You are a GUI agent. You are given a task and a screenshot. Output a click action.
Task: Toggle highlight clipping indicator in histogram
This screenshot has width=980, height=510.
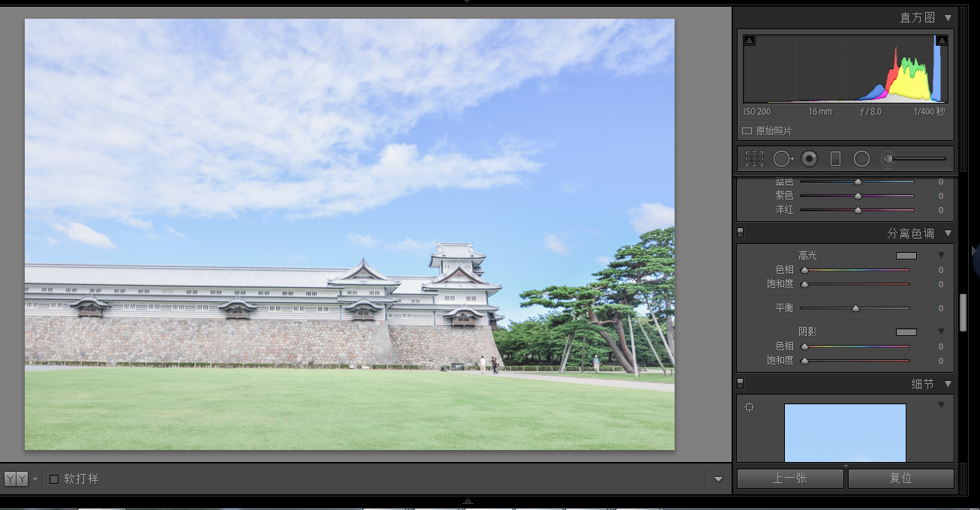pyautogui.click(x=942, y=40)
